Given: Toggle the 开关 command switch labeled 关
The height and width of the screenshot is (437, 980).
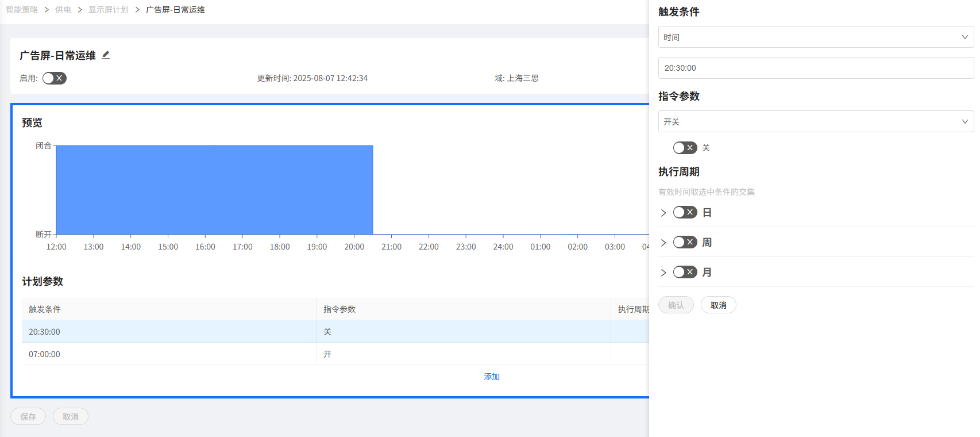Looking at the screenshot, I should tap(685, 148).
